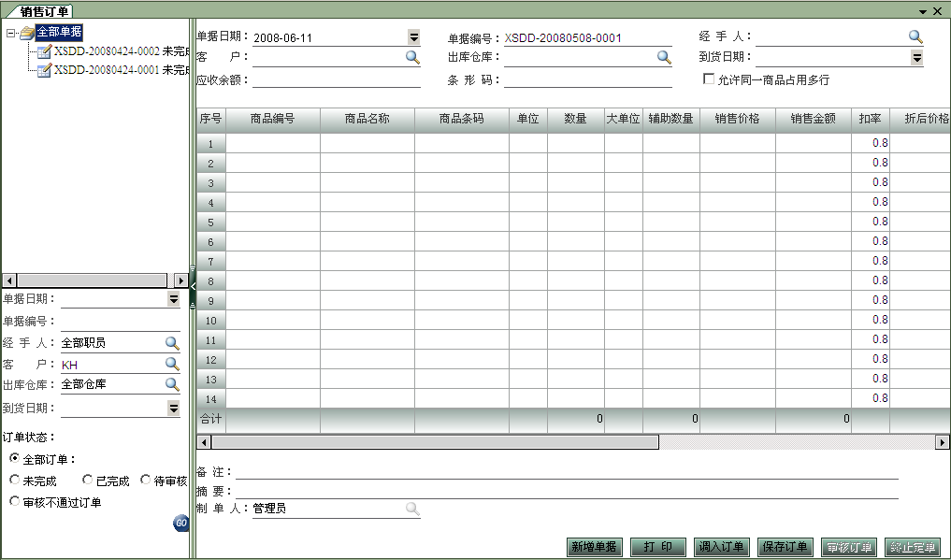Select XSDD-20080424-0001 order in tree
This screenshot has width=951, height=560.
(x=106, y=70)
